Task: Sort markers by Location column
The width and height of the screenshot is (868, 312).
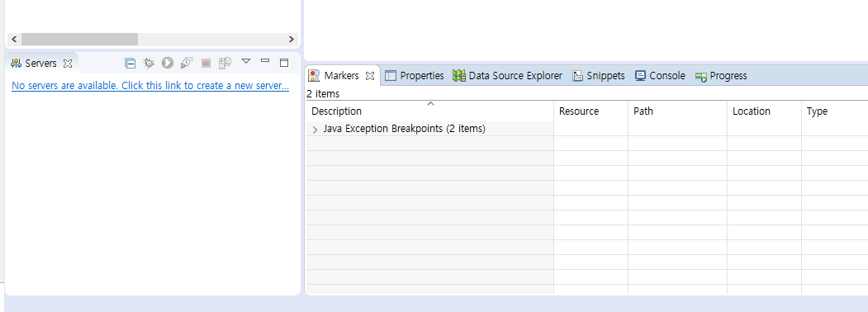Action: coord(764,111)
